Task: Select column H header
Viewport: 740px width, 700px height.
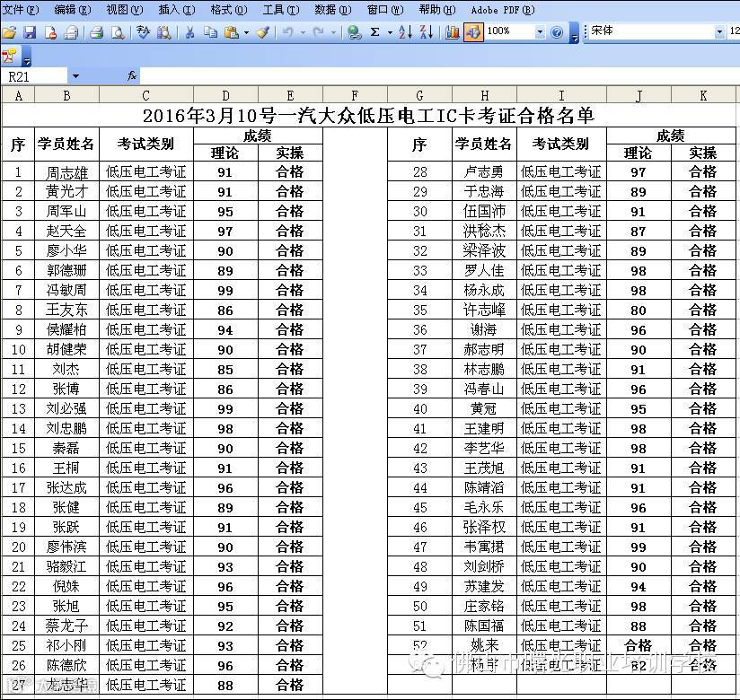Action: coord(485,96)
